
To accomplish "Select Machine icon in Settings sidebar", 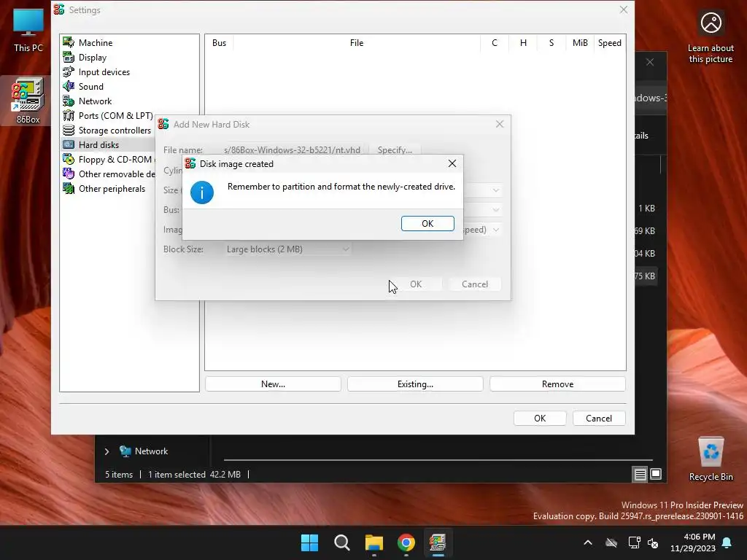I will pyautogui.click(x=69, y=42).
